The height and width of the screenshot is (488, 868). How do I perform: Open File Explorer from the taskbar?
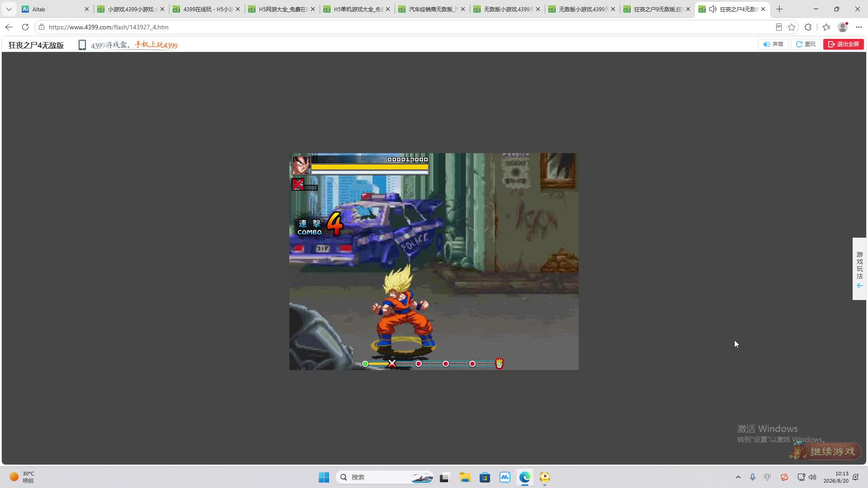click(x=465, y=477)
